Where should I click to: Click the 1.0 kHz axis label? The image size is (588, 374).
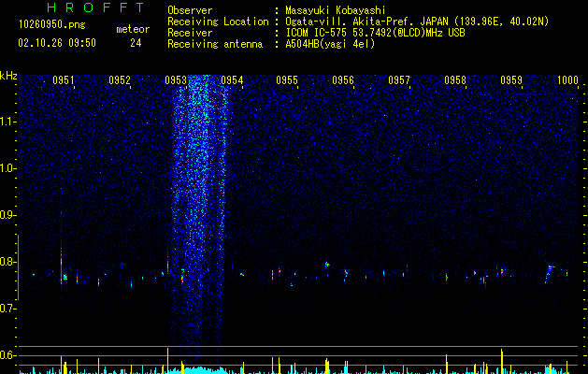(7, 168)
